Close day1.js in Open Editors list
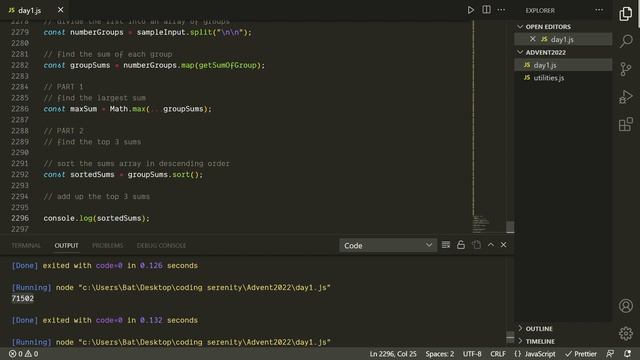The width and height of the screenshot is (640, 360). 533,39
